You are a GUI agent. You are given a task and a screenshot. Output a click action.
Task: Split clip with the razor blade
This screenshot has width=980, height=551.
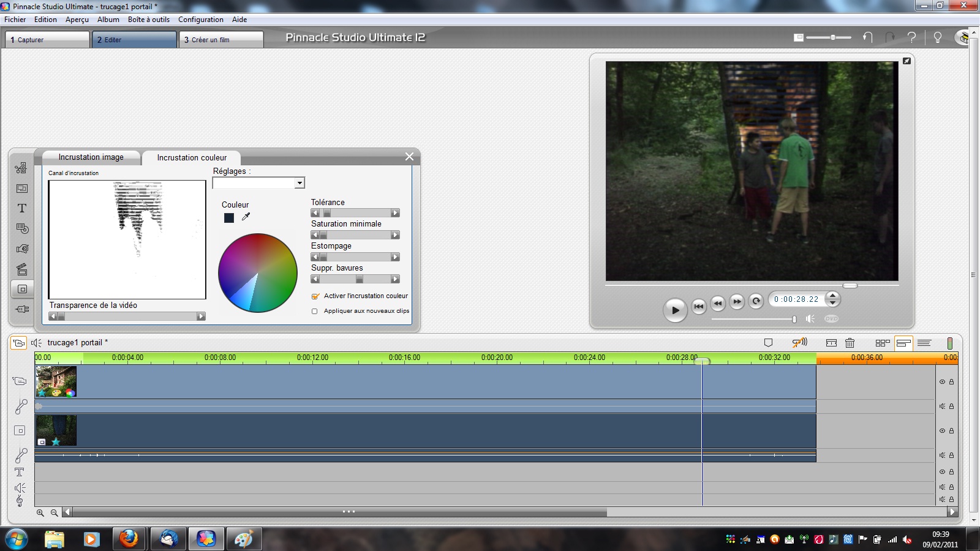click(x=831, y=343)
